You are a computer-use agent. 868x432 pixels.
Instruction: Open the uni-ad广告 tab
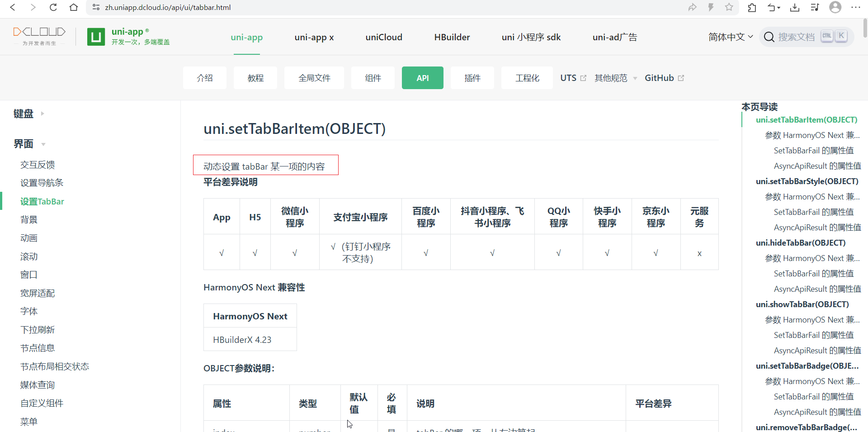615,37
